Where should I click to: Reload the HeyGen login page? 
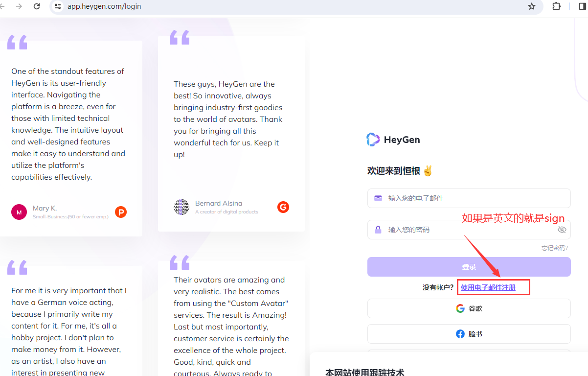click(37, 6)
